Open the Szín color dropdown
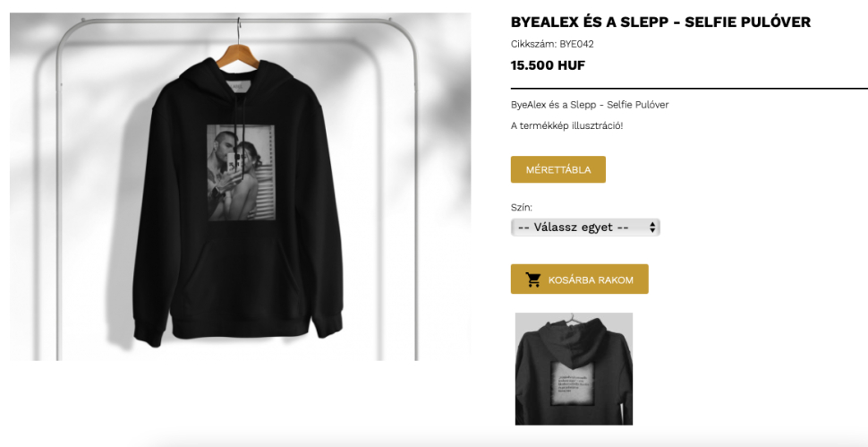The width and height of the screenshot is (868, 447). coord(585,228)
